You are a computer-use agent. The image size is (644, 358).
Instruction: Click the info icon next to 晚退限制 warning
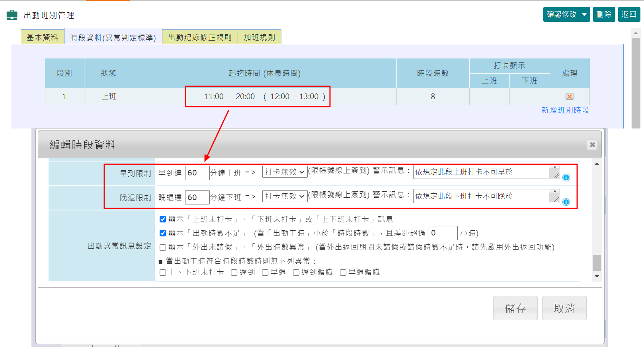(x=566, y=202)
